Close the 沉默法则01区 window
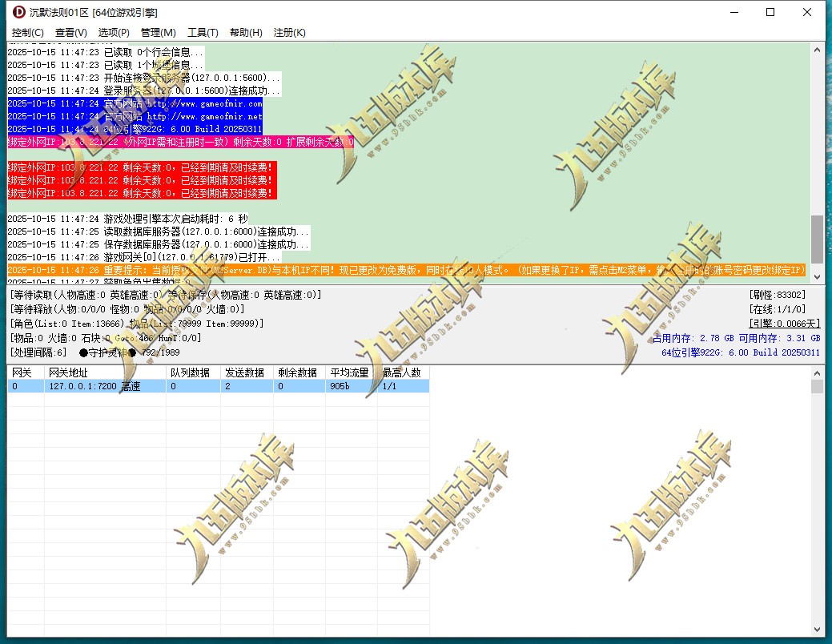The width and height of the screenshot is (832, 644). pyautogui.click(x=807, y=12)
